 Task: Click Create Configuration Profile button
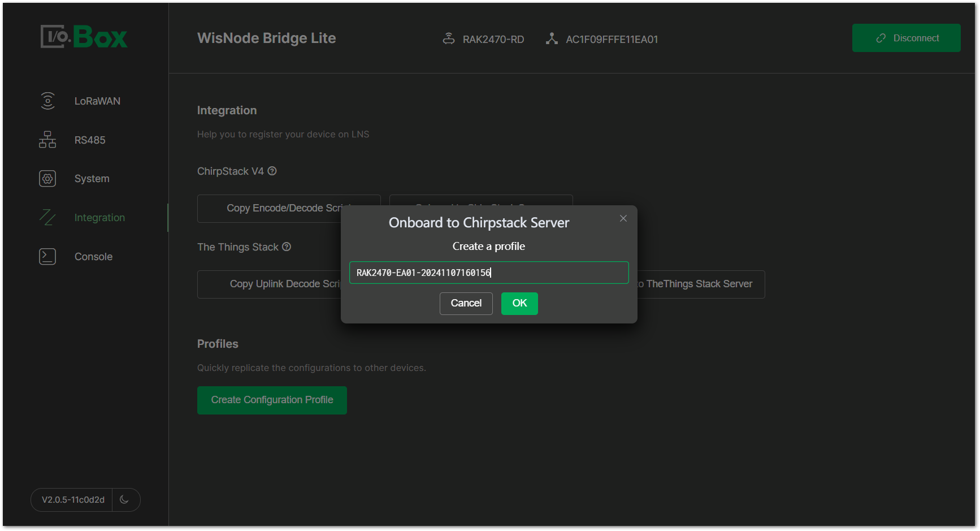(272, 400)
